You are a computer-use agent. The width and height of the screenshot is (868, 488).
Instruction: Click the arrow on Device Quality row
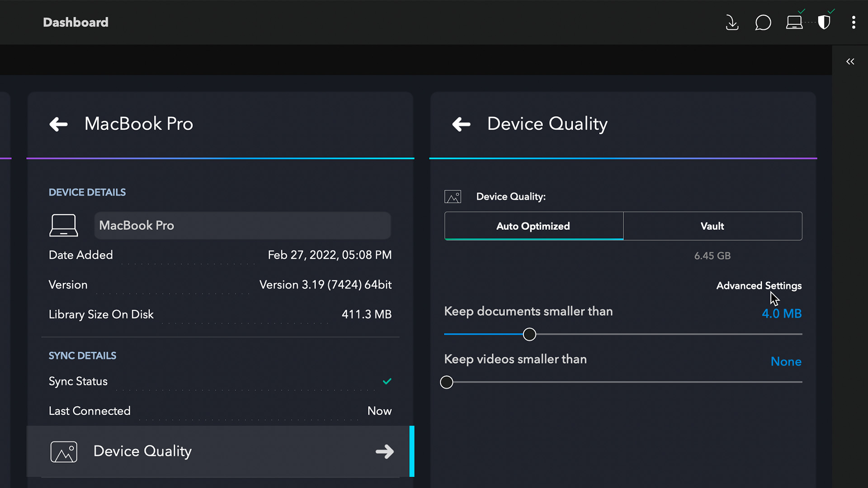[385, 451]
